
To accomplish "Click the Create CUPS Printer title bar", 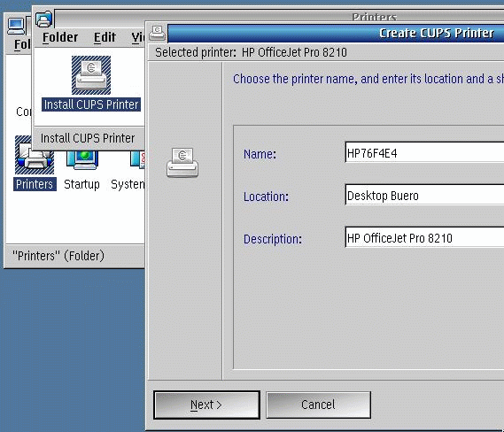I will coord(336,33).
